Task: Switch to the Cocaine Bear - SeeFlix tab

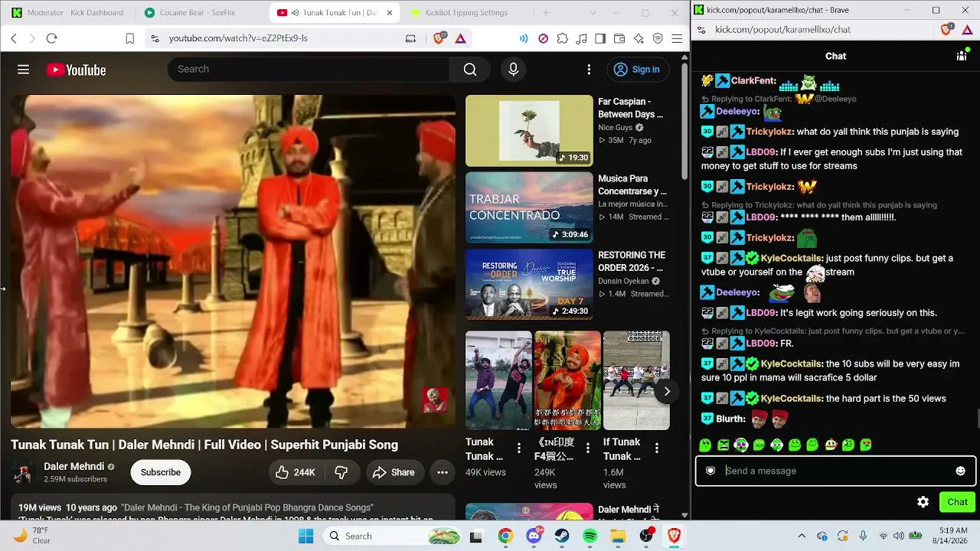Action: point(201,13)
